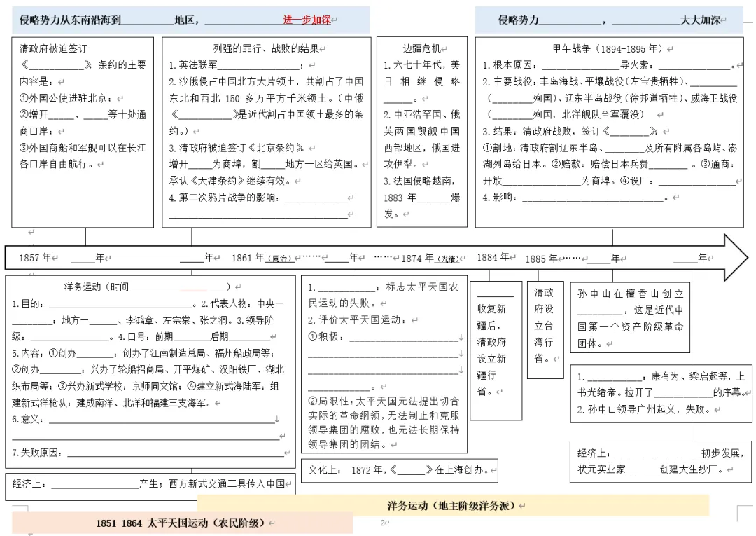Select item ①外国公使进驻北京
The image size is (756, 536).
[65, 98]
